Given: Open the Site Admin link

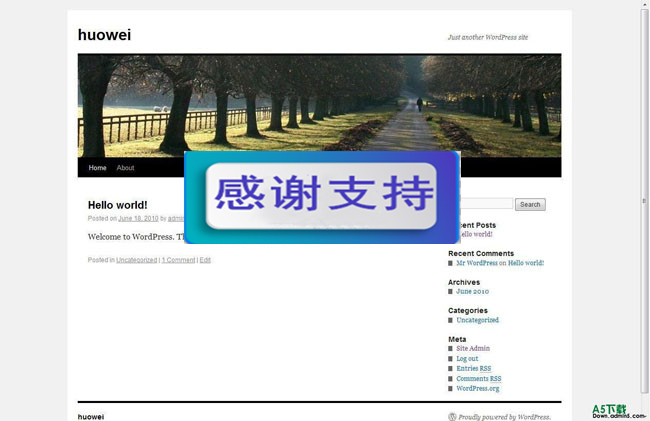Looking at the screenshot, I should (x=473, y=348).
